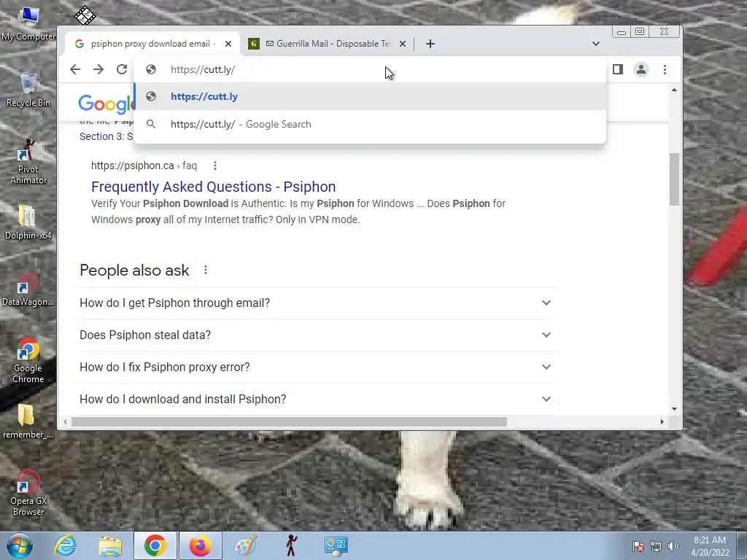The width and height of the screenshot is (747, 560).
Task: Click the Action Center flag in tray
Action: pos(638,546)
